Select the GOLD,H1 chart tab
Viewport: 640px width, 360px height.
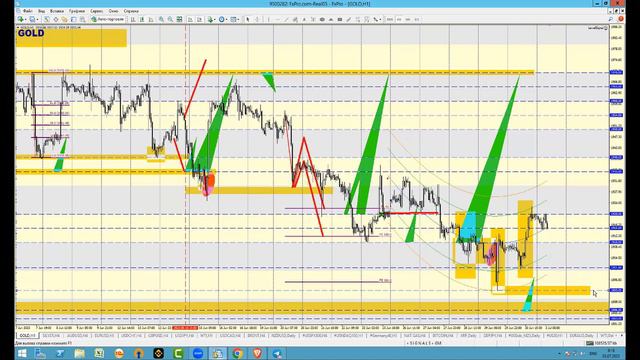(x=27, y=336)
